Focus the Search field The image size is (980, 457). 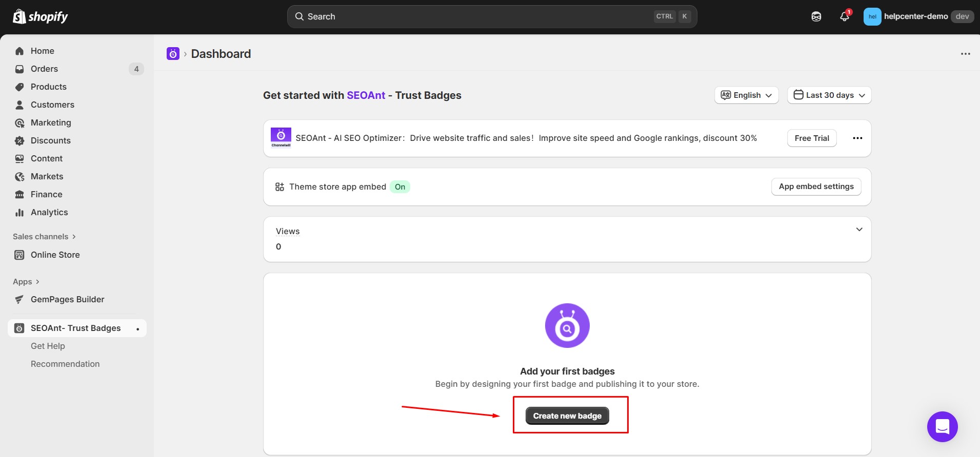[477, 17]
